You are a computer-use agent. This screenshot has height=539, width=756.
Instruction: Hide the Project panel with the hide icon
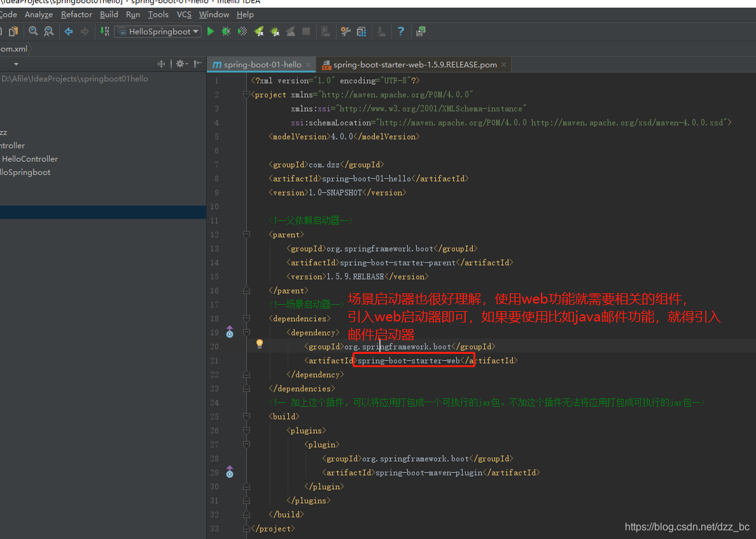(198, 64)
